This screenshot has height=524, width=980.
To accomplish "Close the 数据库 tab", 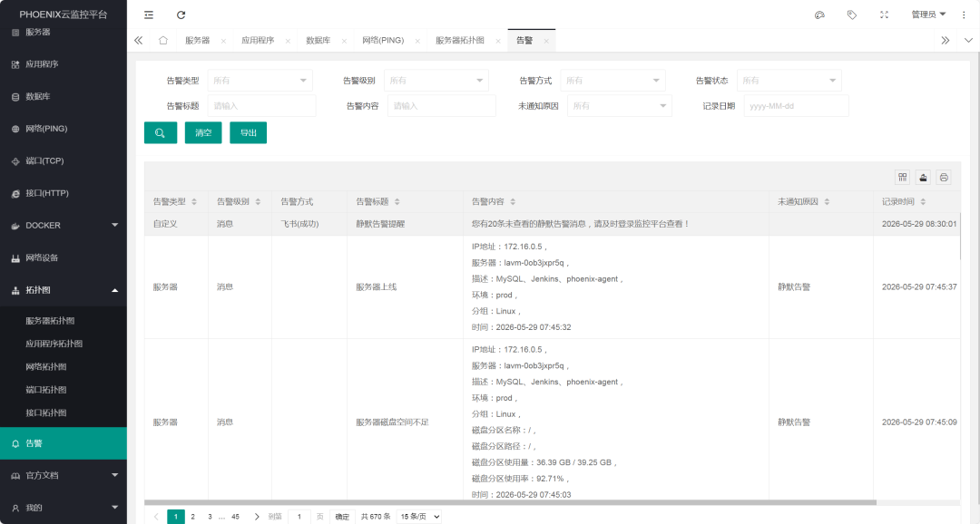I will (x=344, y=41).
